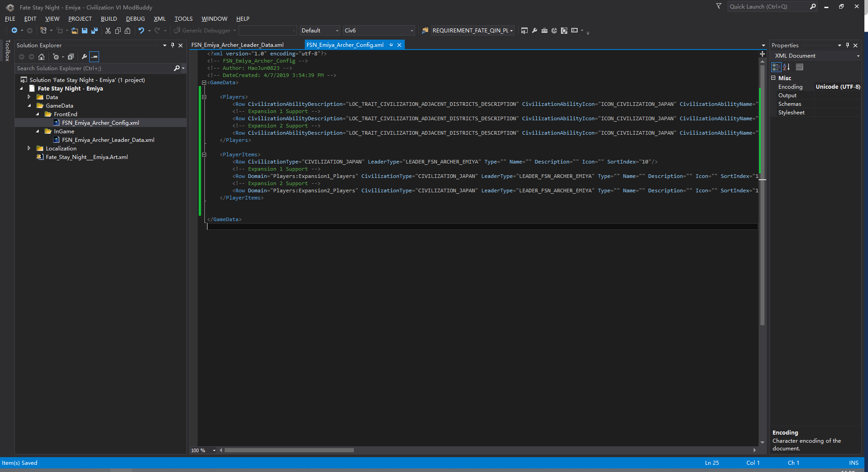Image resolution: width=868 pixels, height=472 pixels.
Task: Expand the Data folder
Action: 29,97
